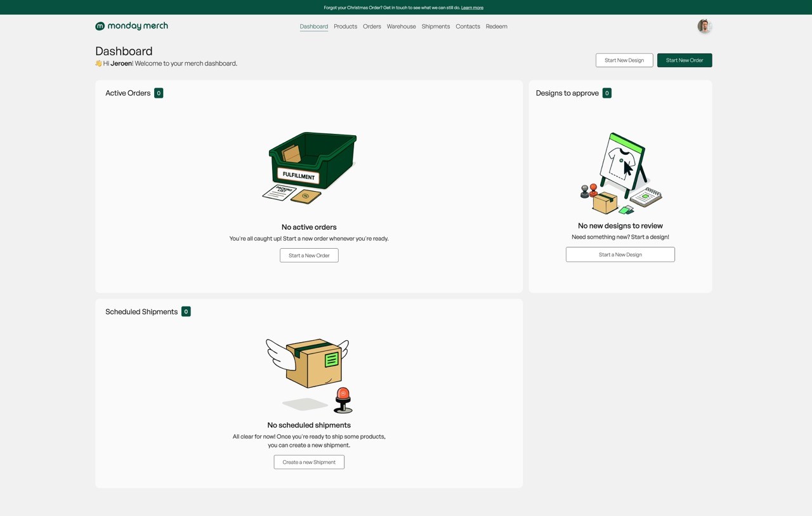The height and width of the screenshot is (516, 812).
Task: Click Create a new Shipment button
Action: [x=309, y=462]
